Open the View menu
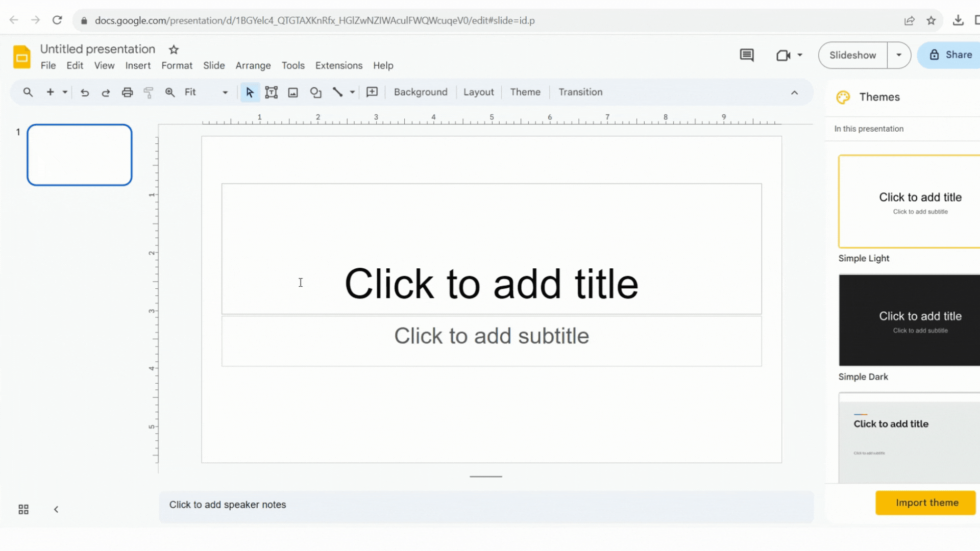The image size is (980, 551). click(104, 65)
